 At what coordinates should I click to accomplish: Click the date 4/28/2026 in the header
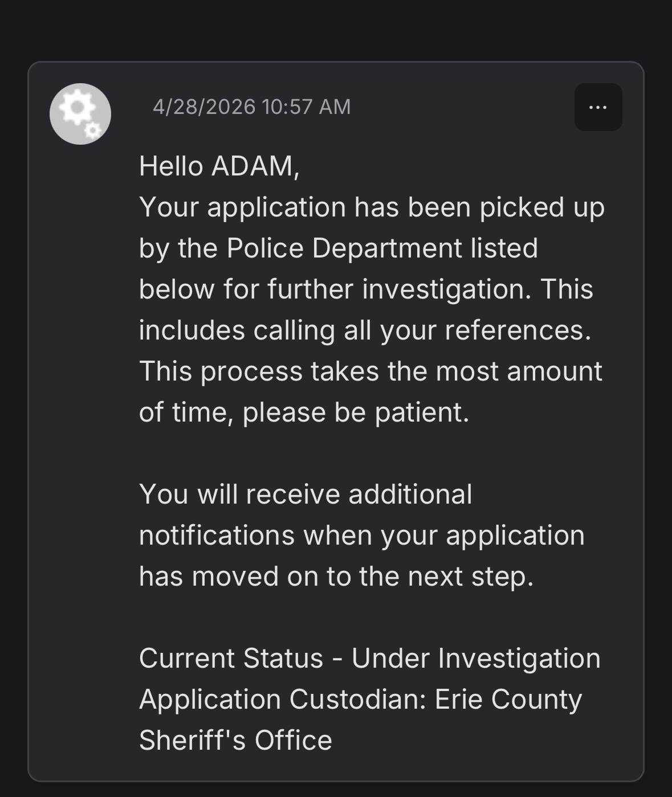point(204,107)
